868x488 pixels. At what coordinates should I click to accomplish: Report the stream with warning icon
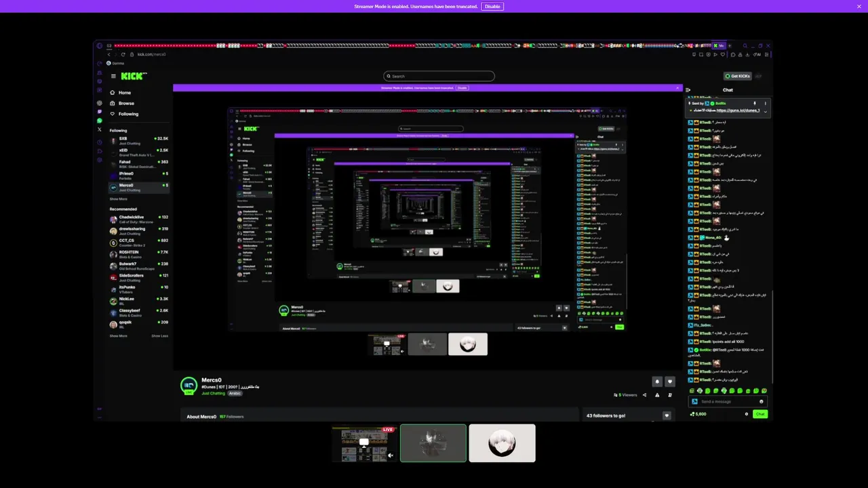click(x=657, y=395)
